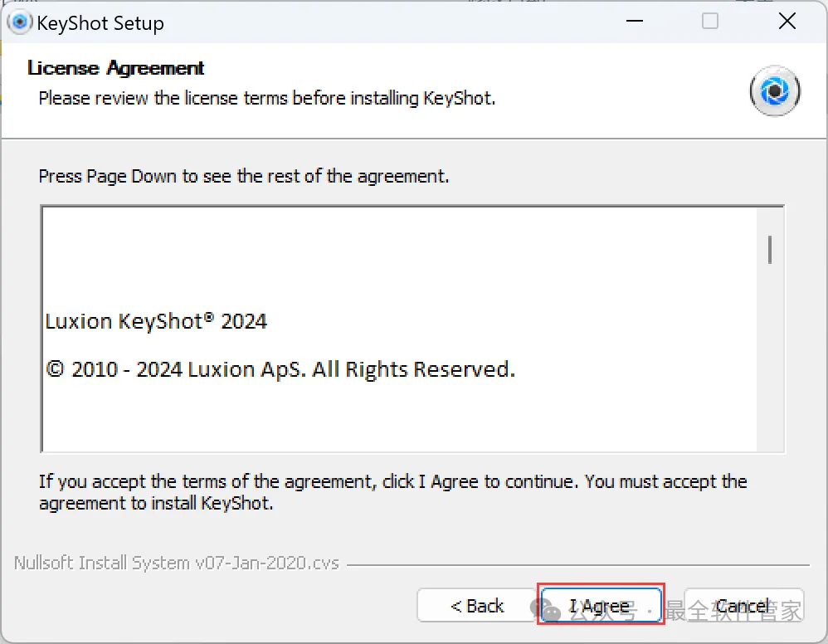
Task: Click the KeyShot icon in the title bar
Action: (x=20, y=22)
